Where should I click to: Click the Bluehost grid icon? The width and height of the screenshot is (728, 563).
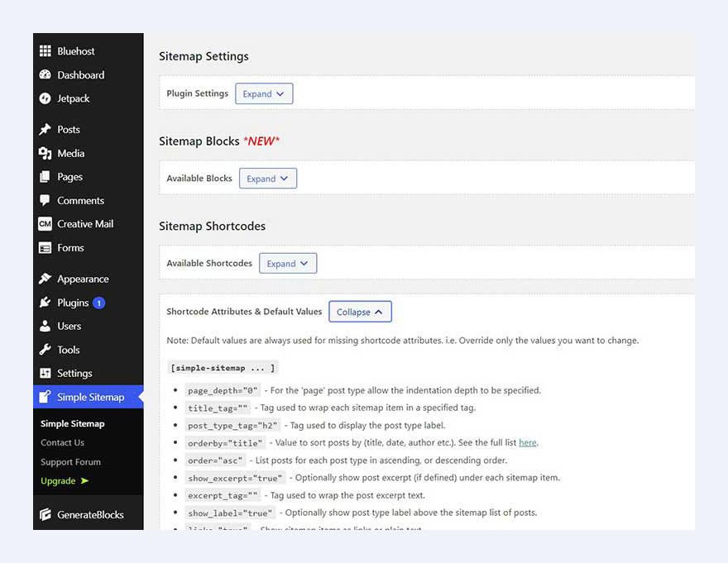tap(45, 51)
